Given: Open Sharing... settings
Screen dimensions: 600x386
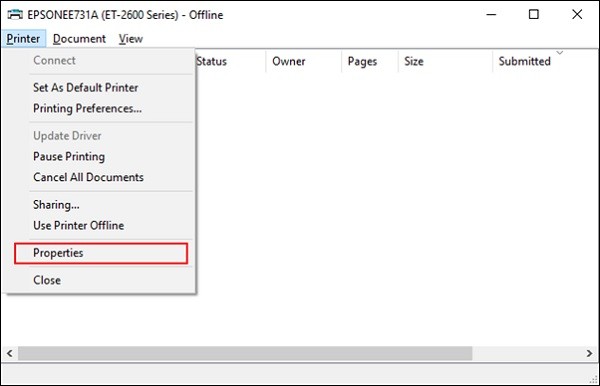Looking at the screenshot, I should tap(56, 205).
